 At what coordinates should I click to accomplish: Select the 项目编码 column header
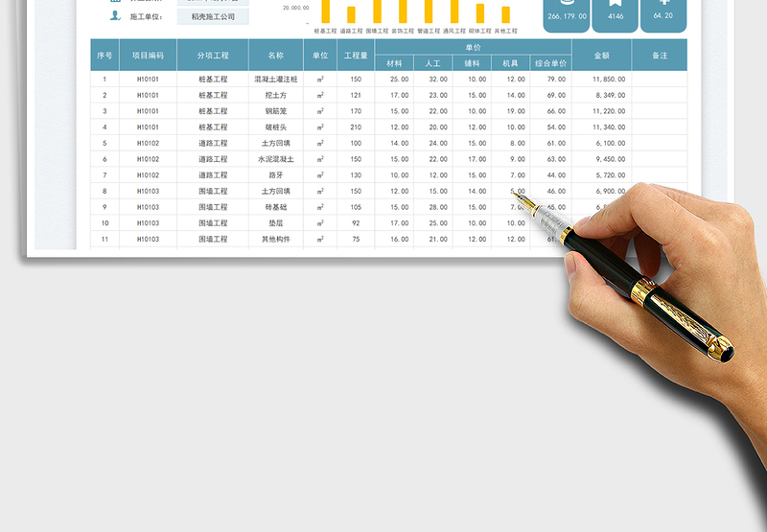point(148,56)
